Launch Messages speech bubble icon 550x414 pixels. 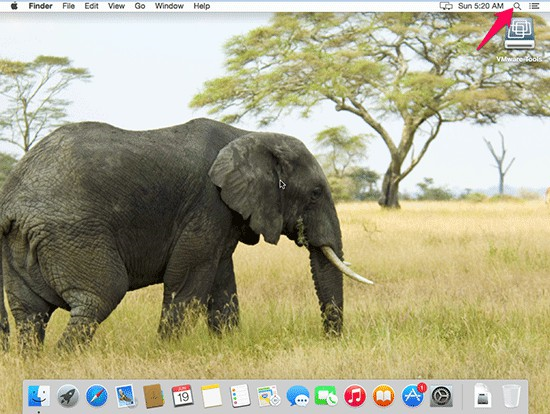coord(297,396)
